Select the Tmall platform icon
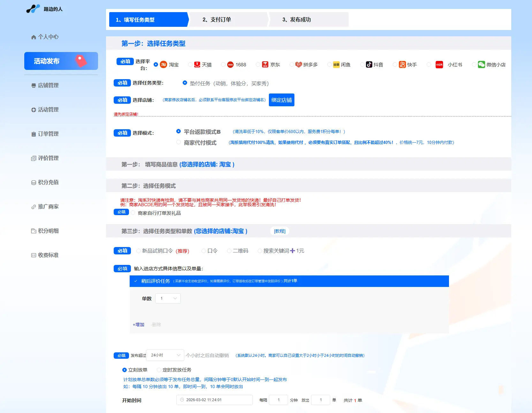Screen dimensions: 532x413 click(197, 64)
